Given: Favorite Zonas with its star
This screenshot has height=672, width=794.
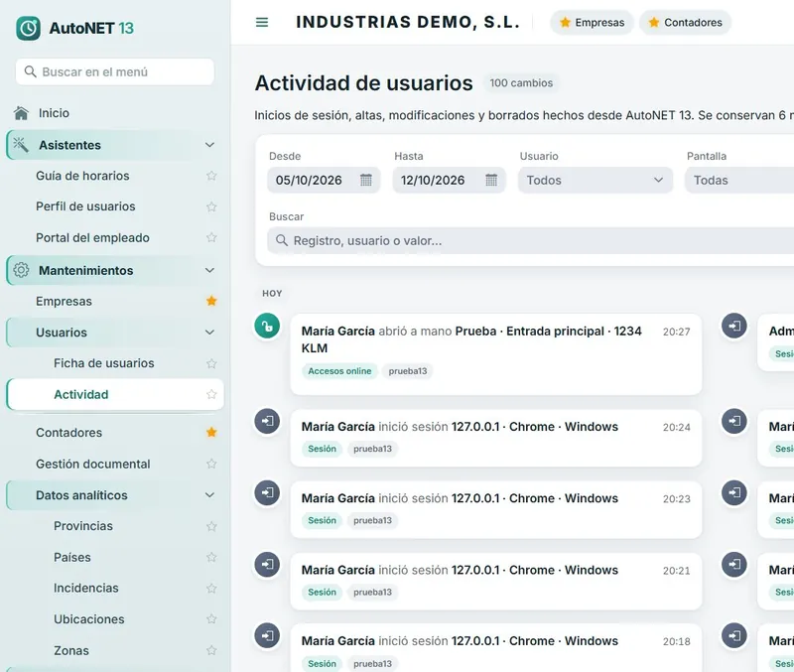Looking at the screenshot, I should pyautogui.click(x=211, y=650).
